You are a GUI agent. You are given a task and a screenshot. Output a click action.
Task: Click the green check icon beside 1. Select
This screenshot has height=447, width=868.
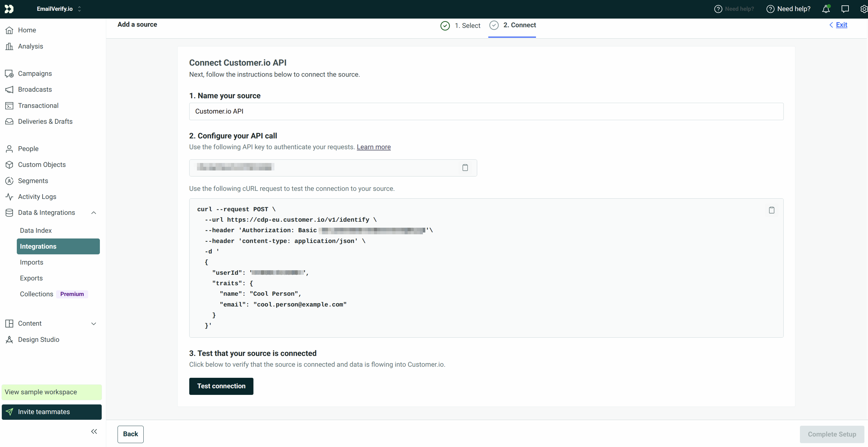point(445,26)
